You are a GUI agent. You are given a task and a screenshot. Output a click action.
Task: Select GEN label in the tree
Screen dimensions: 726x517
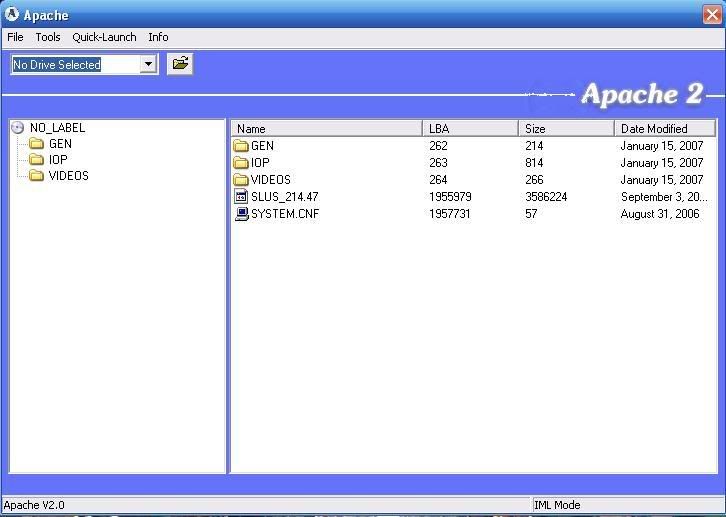[x=60, y=143]
